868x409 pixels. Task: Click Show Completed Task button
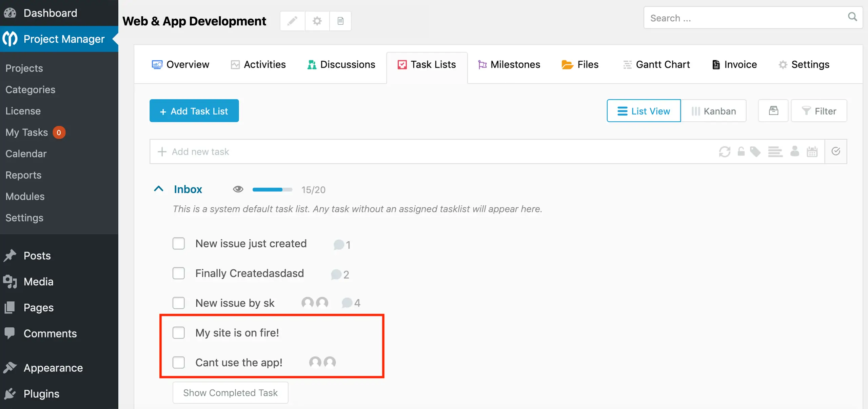tap(230, 392)
